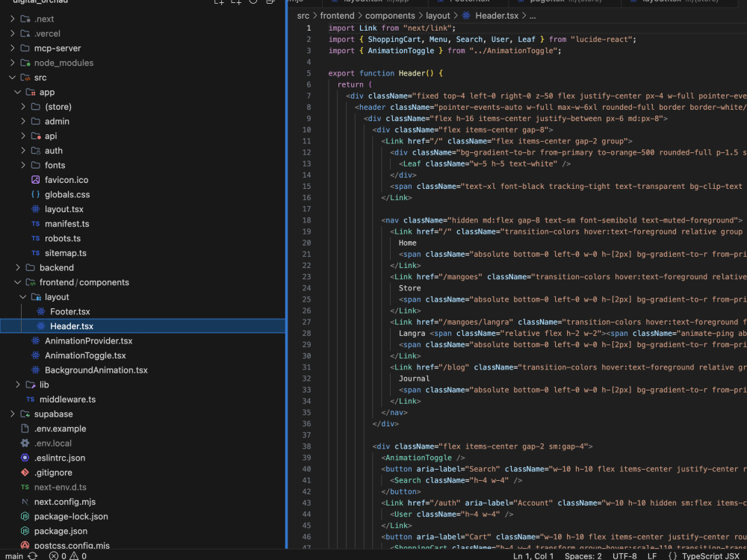Click the sync changes icon in status bar
The image size is (747, 560).
point(32,556)
